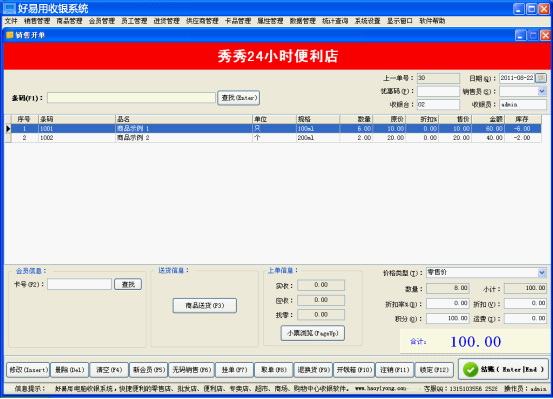Click the 删除 (Del) button

69,370
